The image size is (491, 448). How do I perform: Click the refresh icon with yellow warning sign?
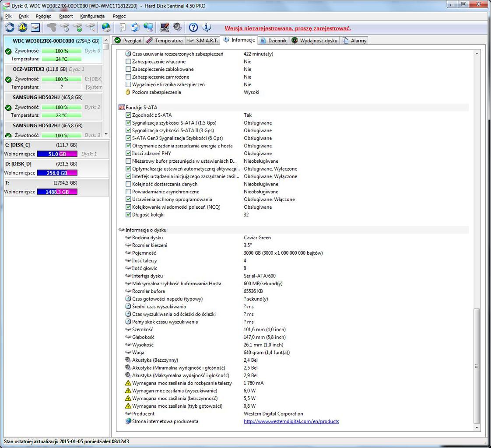coord(22,28)
